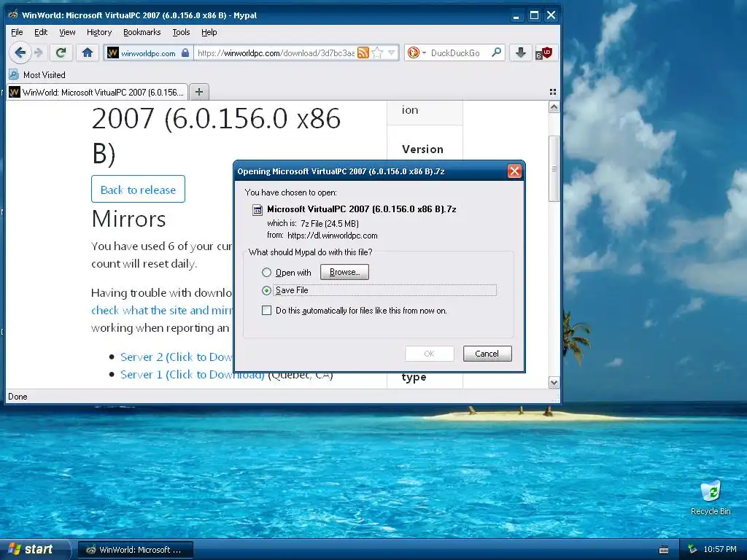Screen dimensions: 747x560
Task: Open the DuckDuckGo search engine selector
Action: click(x=417, y=52)
